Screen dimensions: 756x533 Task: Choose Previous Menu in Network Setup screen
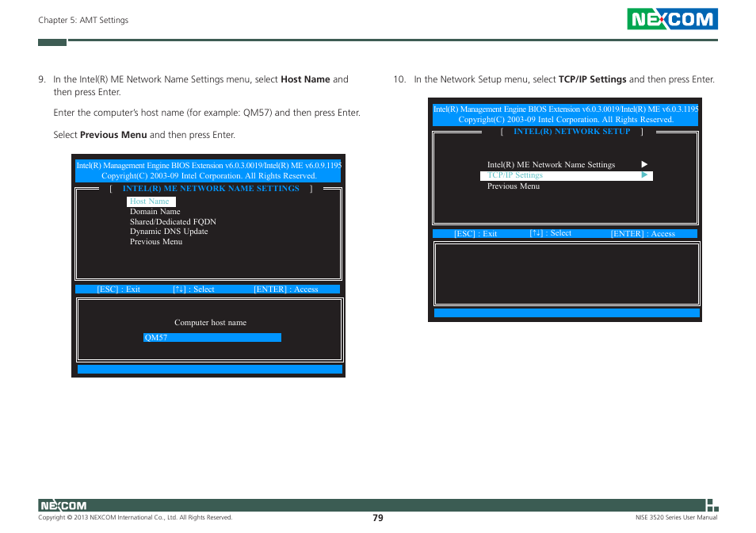point(514,186)
